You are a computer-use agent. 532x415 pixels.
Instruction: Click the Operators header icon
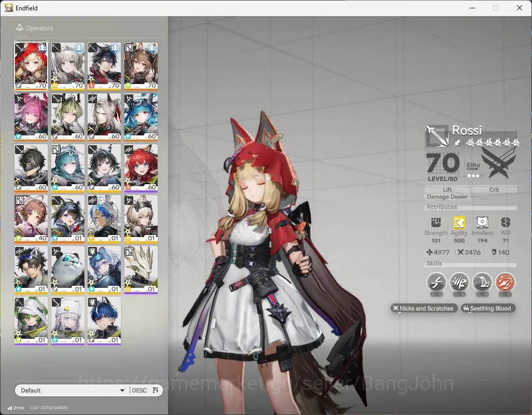pyautogui.click(x=20, y=28)
